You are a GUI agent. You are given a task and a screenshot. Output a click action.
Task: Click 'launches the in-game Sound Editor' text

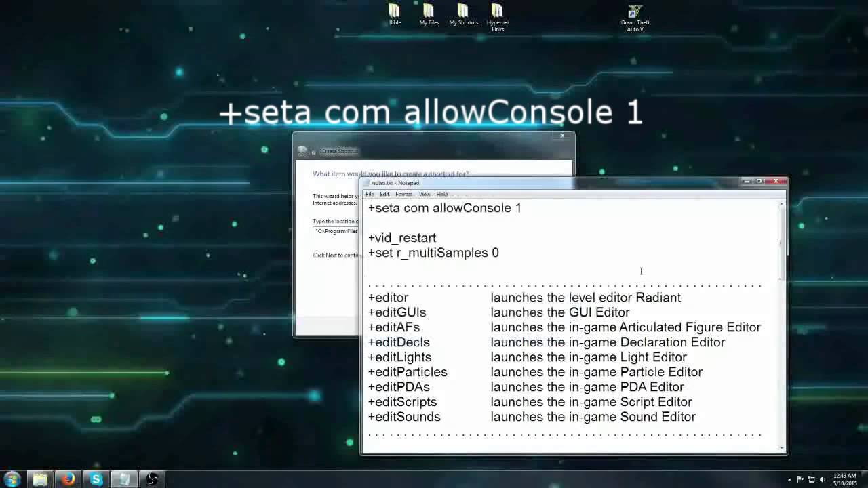pos(593,417)
